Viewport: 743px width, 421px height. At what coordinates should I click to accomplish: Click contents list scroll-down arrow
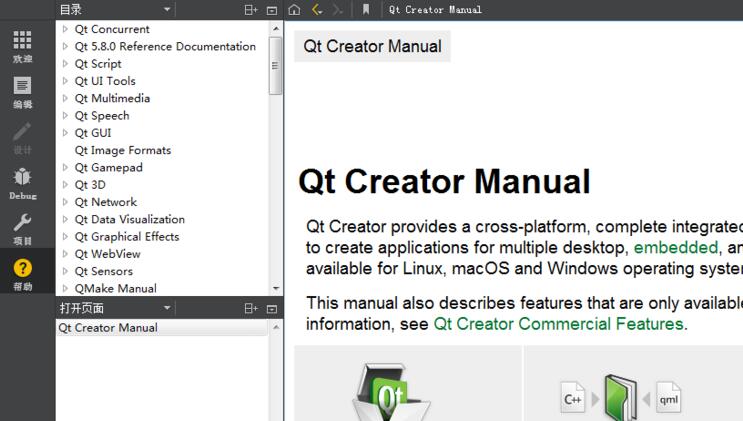click(276, 288)
